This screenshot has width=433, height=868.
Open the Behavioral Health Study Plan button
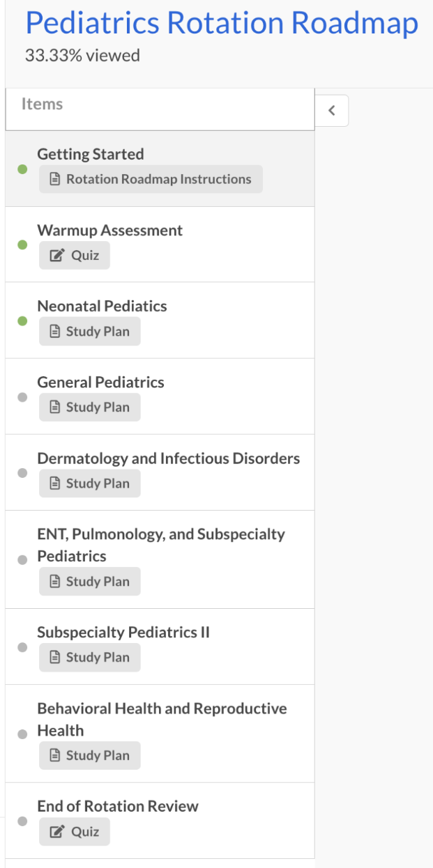(89, 755)
